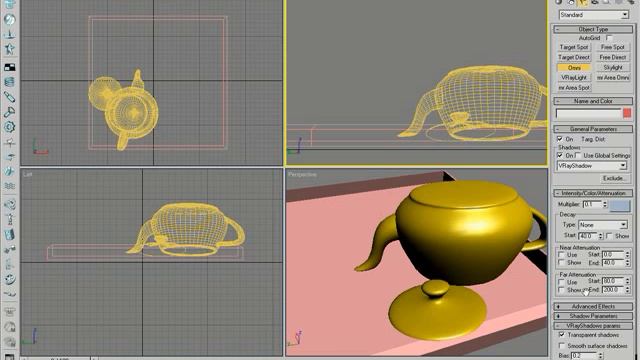Create a reactor Soft Body collection
Screen dimensions: 640x360
point(9,20)
